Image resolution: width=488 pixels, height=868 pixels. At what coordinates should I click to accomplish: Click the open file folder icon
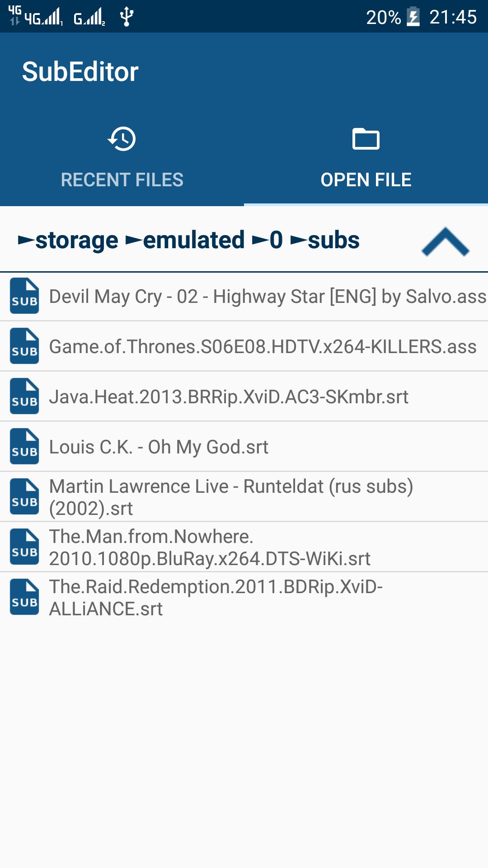pos(366,139)
